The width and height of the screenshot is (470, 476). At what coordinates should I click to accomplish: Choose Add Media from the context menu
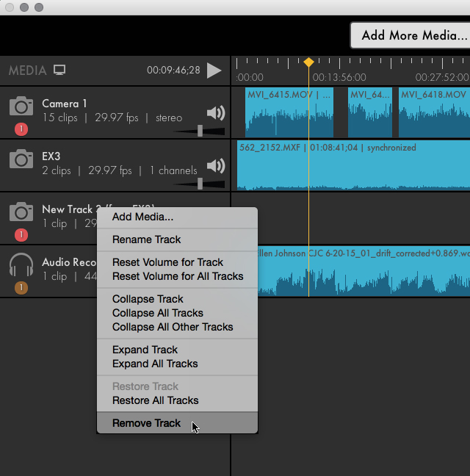tap(177, 217)
